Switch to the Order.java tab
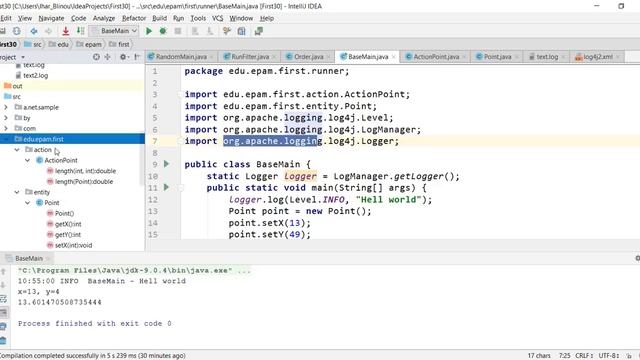640x360 pixels. pos(308,57)
